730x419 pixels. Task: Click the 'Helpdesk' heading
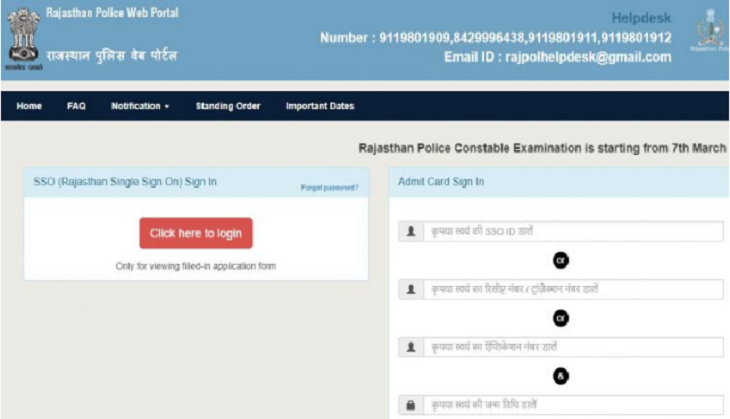click(x=641, y=18)
